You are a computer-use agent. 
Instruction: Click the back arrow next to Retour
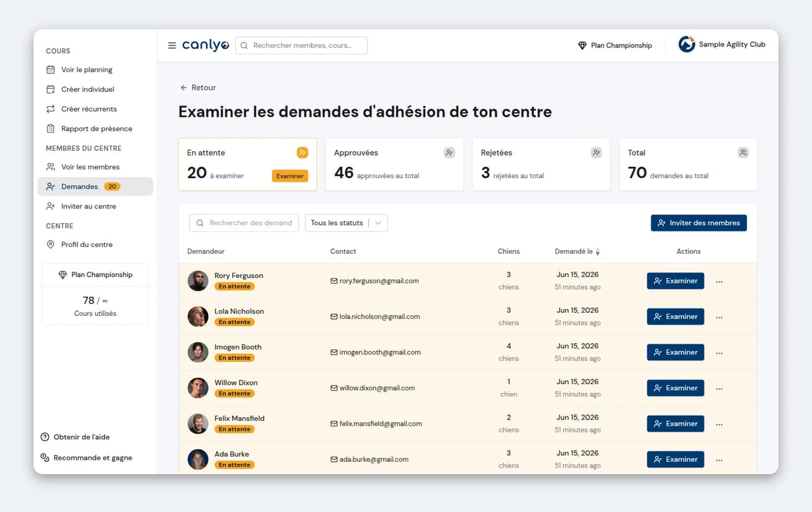click(x=184, y=88)
